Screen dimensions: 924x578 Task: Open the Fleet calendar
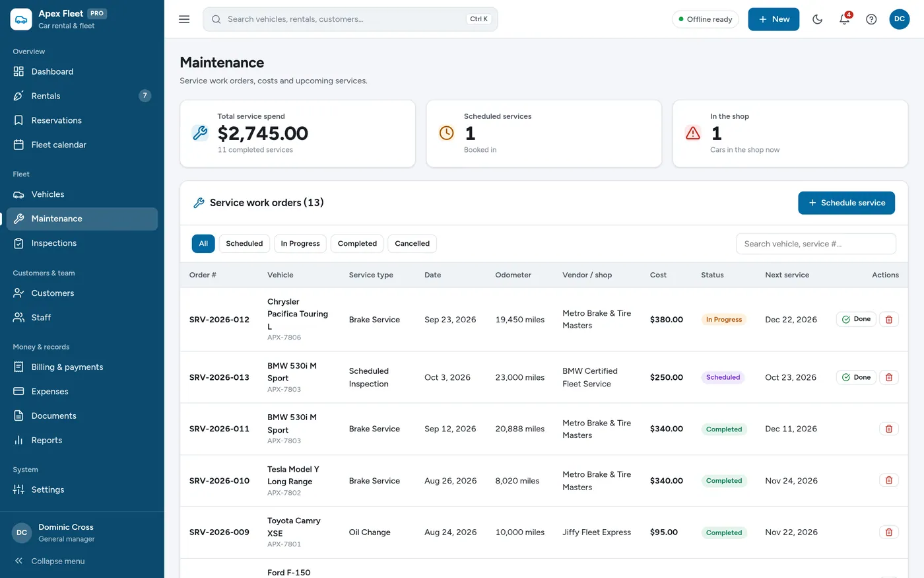click(x=82, y=145)
